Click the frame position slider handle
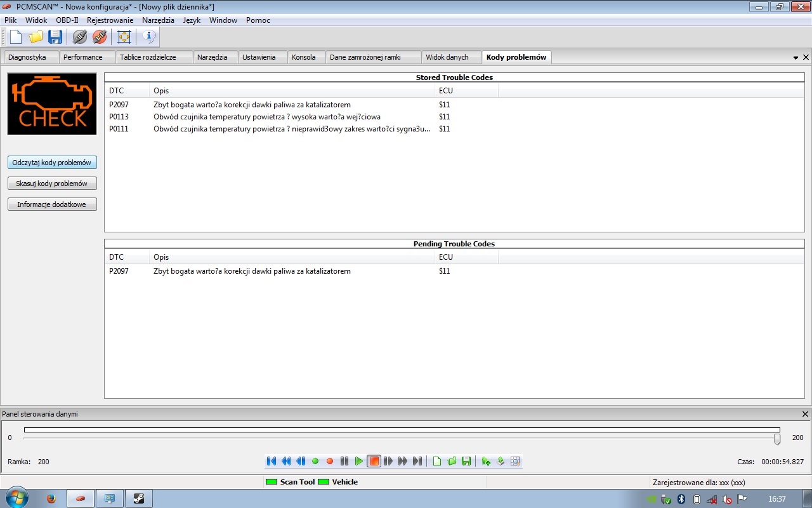Viewport: 812px width, 508px height. [777, 439]
